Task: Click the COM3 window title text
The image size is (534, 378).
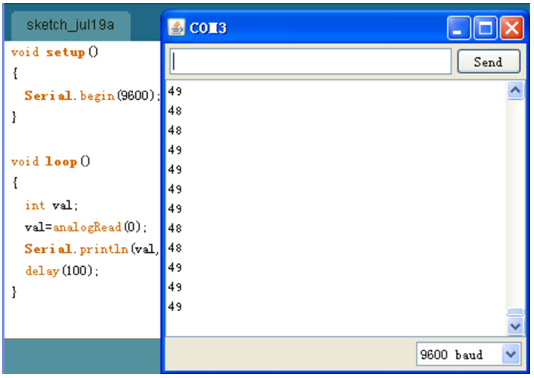Action: coord(208,28)
